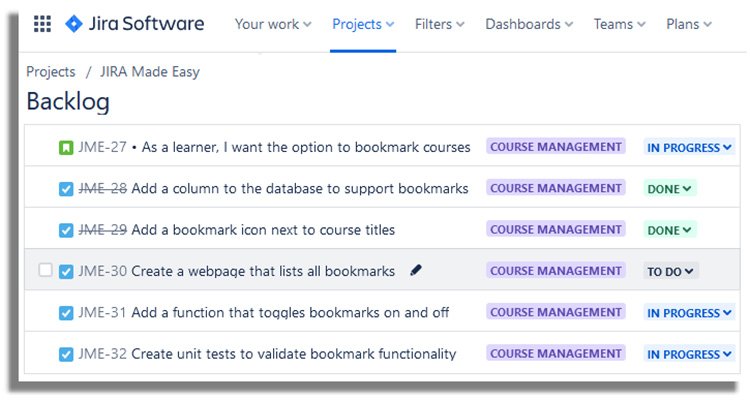Screen dimensions: 750x400
Task: Open JIRA Made Easy breadcrumb link
Action: pos(150,72)
